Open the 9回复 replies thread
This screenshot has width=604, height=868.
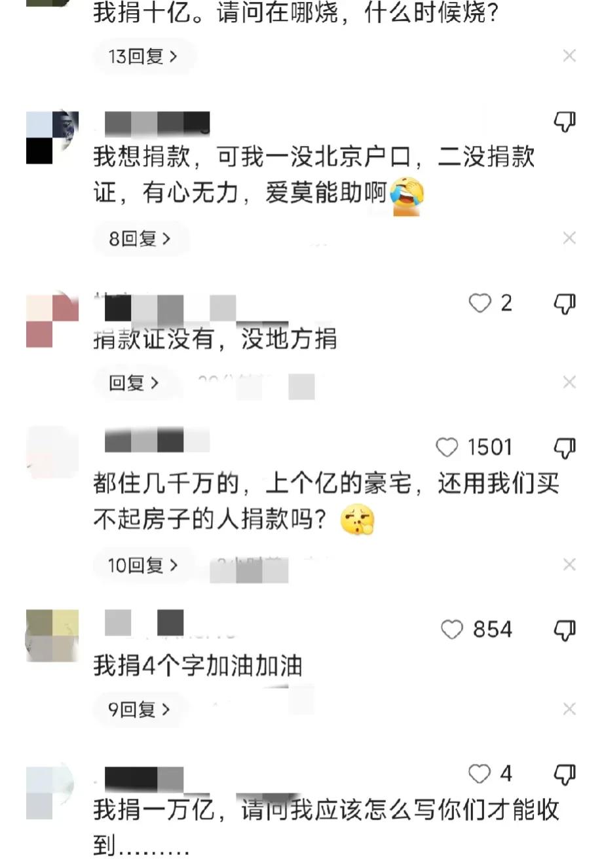140,709
